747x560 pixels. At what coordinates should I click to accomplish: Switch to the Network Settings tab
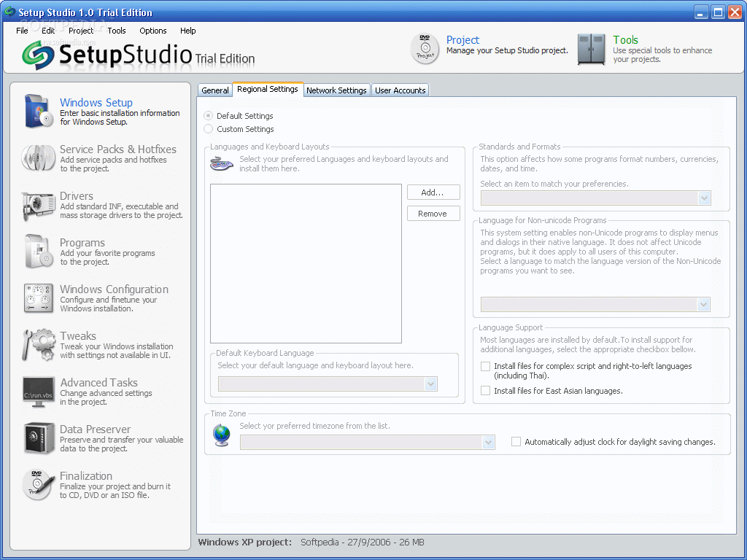[336, 90]
